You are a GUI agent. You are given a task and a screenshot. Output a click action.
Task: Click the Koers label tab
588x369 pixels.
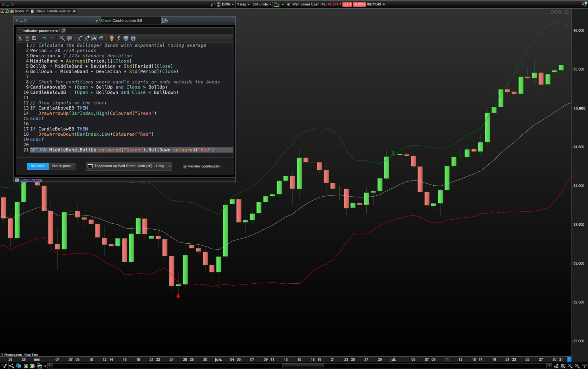click(19, 11)
